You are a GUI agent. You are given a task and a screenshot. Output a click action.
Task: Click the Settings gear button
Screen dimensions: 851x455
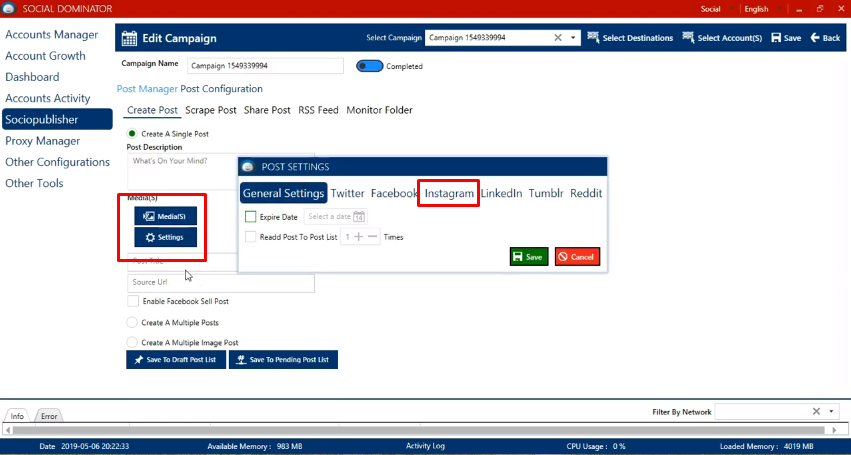click(x=166, y=237)
